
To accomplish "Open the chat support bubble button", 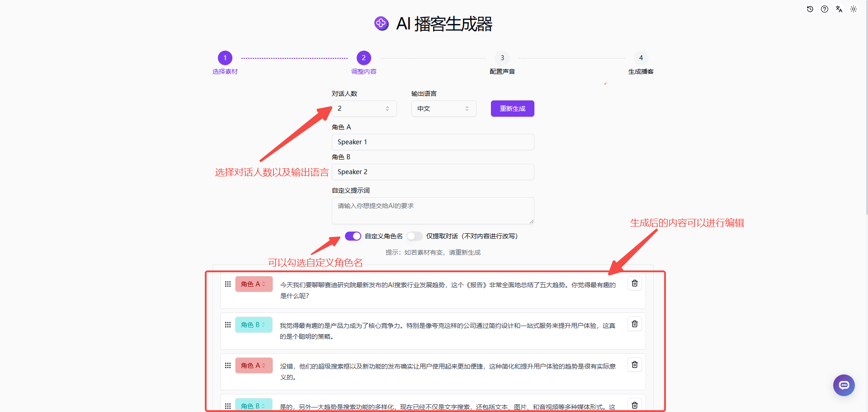I will 844,385.
